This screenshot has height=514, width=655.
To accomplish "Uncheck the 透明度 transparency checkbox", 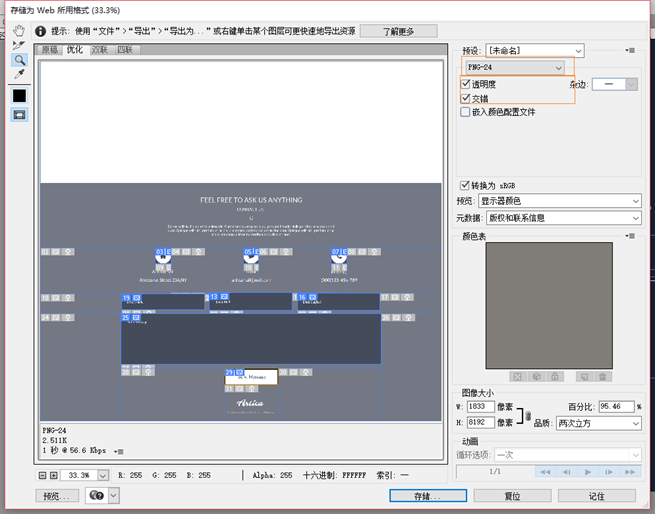I will pyautogui.click(x=466, y=85).
